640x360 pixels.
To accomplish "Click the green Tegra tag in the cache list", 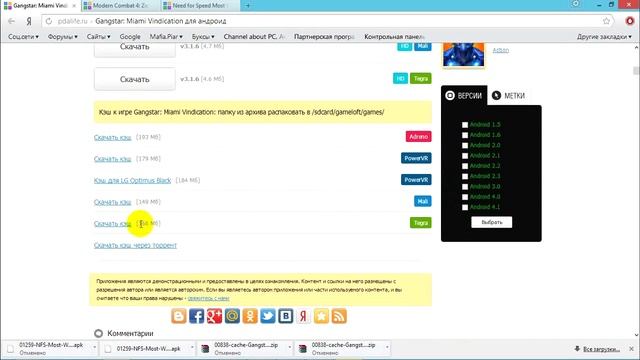I will pyautogui.click(x=420, y=223).
